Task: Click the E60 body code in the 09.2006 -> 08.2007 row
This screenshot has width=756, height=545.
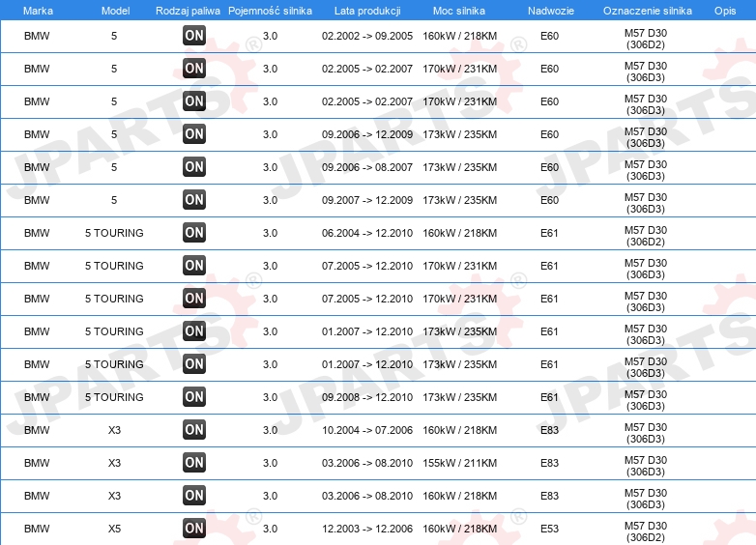Action: click(x=549, y=167)
